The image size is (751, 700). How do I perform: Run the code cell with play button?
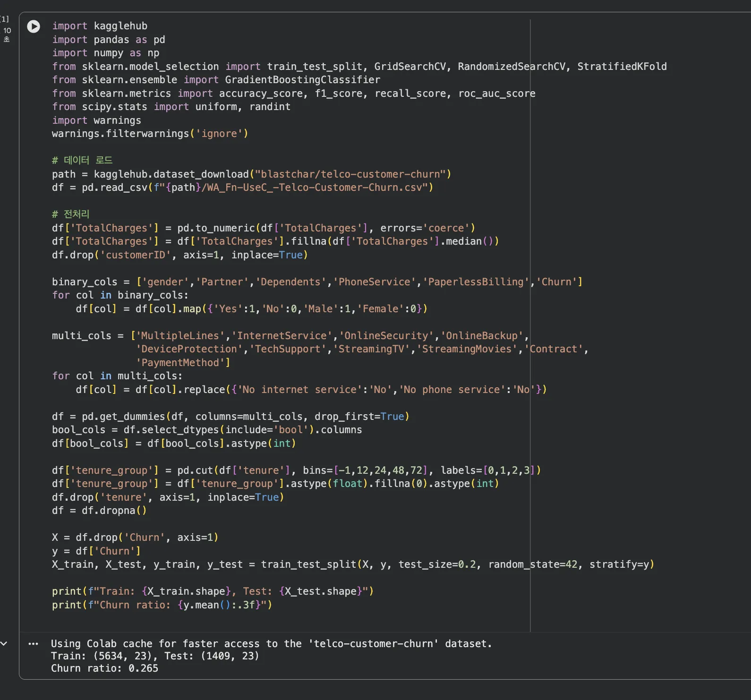(34, 26)
